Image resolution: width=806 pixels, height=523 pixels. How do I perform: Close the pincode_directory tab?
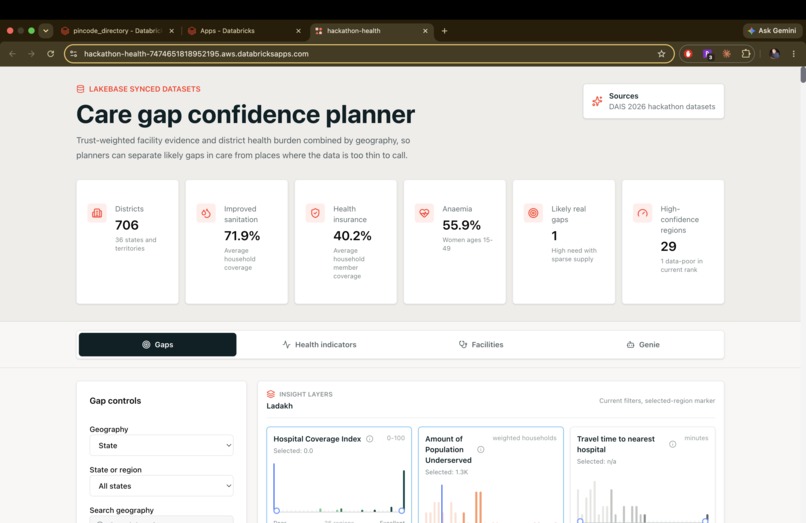[172, 31]
